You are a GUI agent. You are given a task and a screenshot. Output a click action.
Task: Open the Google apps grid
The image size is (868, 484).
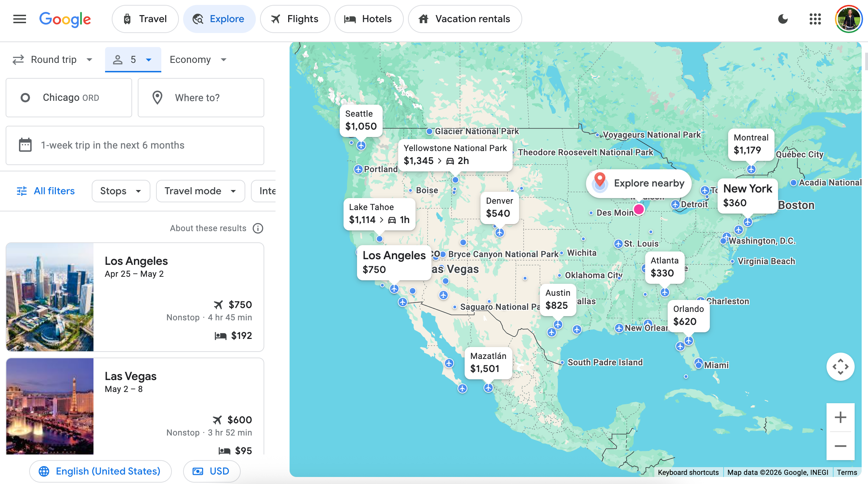[815, 19]
